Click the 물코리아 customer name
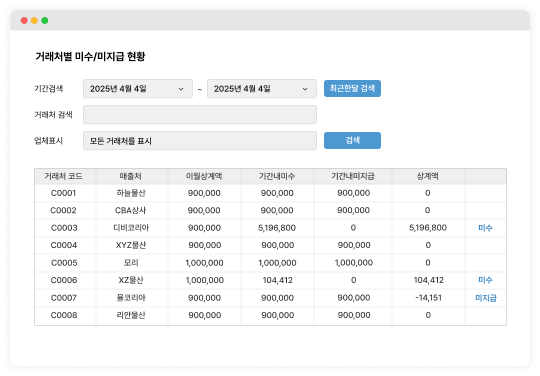Image resolution: width=540 pixels, height=376 pixels. coord(131,298)
